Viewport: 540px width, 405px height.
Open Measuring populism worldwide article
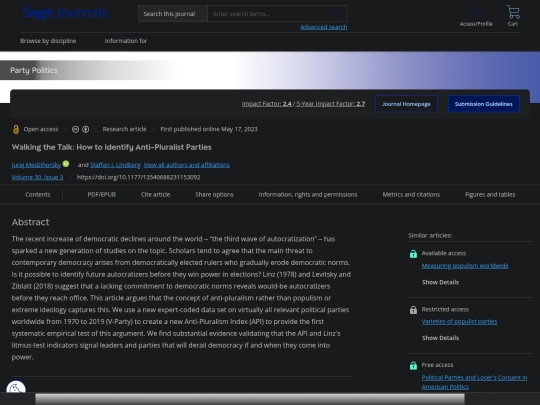tap(465, 266)
